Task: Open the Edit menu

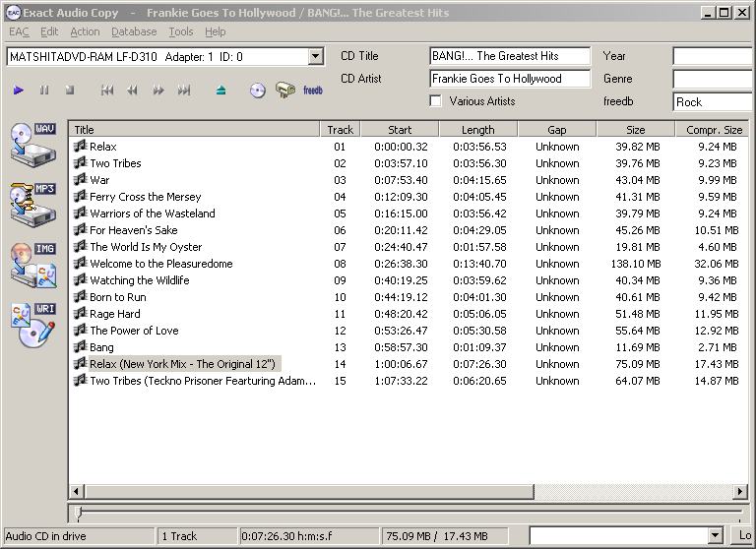Action: click(49, 31)
